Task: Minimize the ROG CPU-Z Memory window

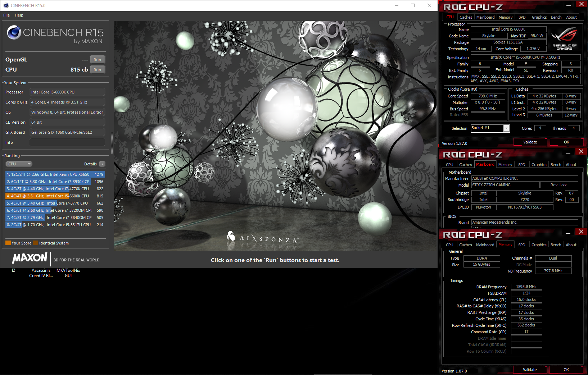Action: 568,233
